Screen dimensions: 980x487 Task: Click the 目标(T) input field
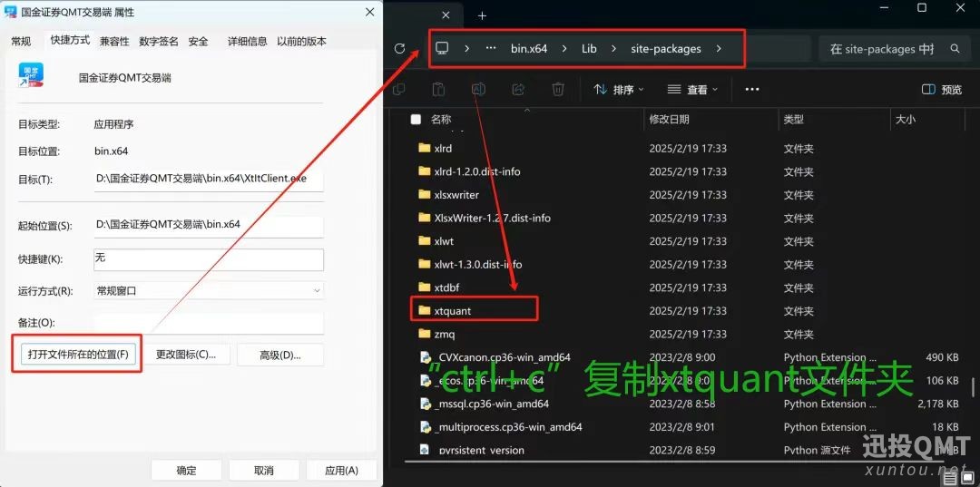(209, 180)
